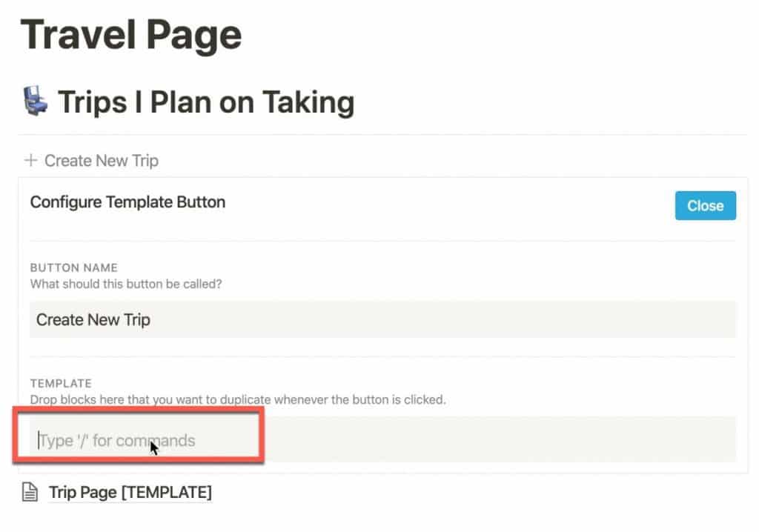The image size is (759, 532).
Task: Click the divider line under Trips heading
Action: click(x=382, y=135)
